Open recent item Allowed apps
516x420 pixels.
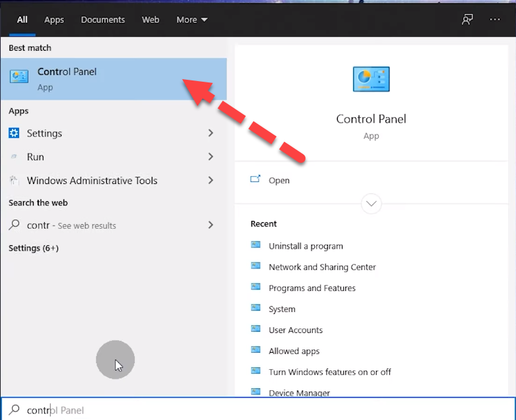[294, 351]
